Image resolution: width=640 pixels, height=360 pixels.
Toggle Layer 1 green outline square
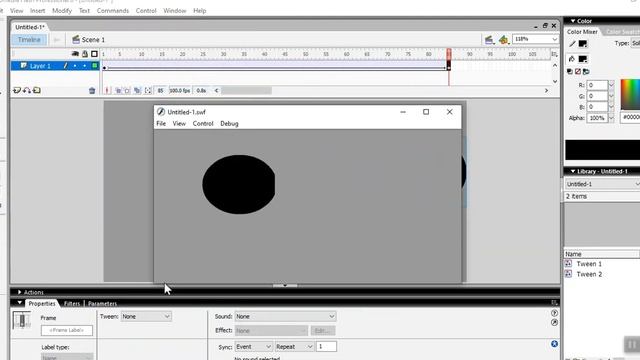[95, 66]
